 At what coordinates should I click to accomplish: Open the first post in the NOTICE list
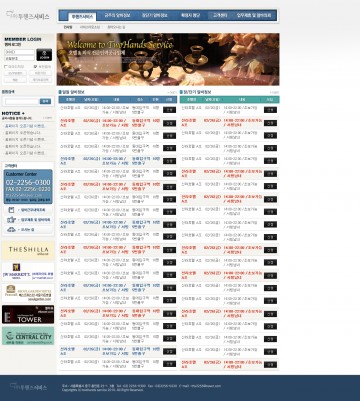tap(25, 126)
